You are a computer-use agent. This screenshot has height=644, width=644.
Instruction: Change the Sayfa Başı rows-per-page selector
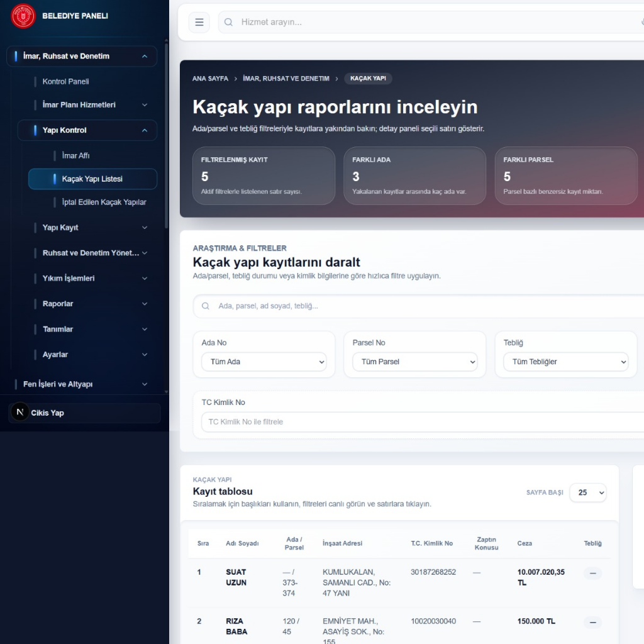coord(587,492)
